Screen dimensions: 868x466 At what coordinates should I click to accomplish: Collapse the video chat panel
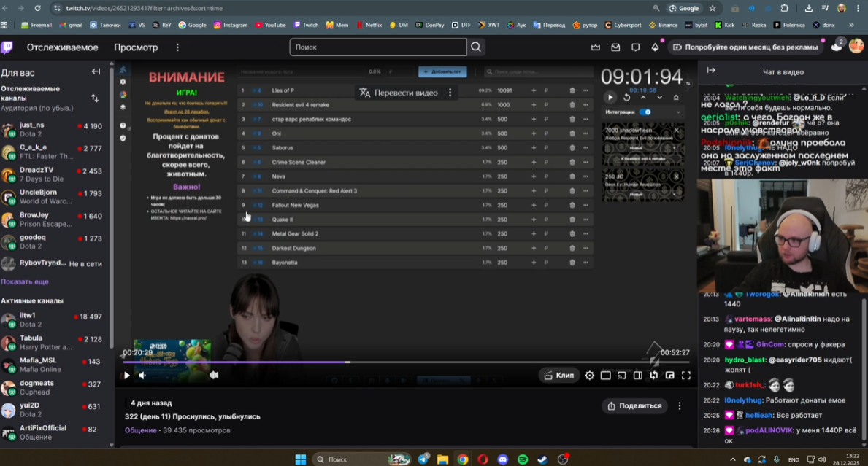(711, 70)
